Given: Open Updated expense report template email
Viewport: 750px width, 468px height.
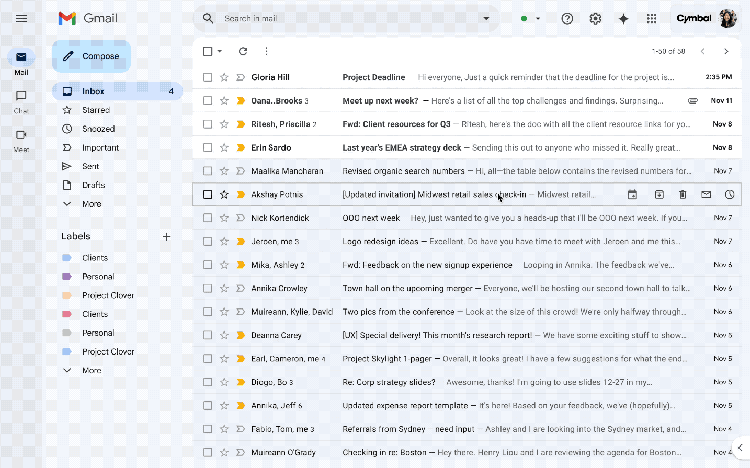Looking at the screenshot, I should (467, 405).
